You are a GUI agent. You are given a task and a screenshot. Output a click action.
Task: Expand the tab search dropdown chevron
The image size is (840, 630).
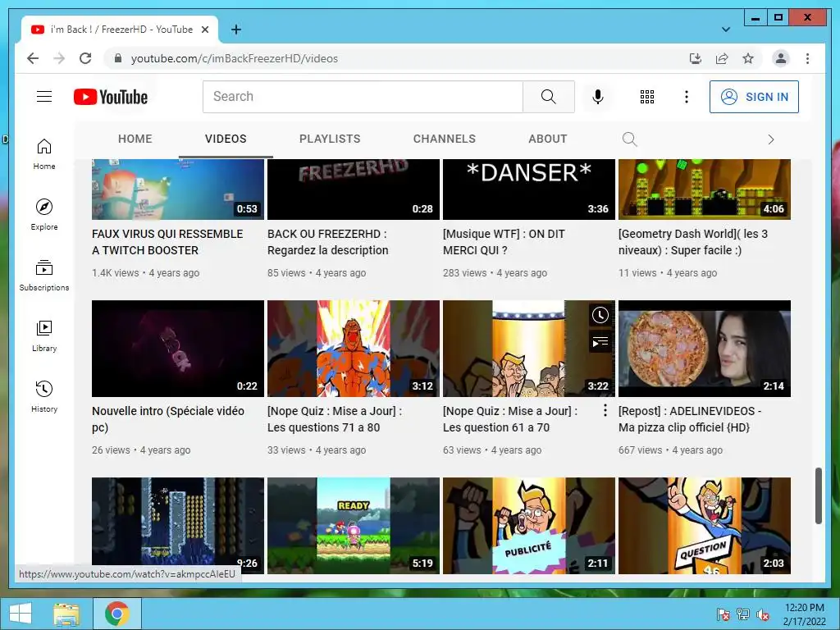point(726,30)
